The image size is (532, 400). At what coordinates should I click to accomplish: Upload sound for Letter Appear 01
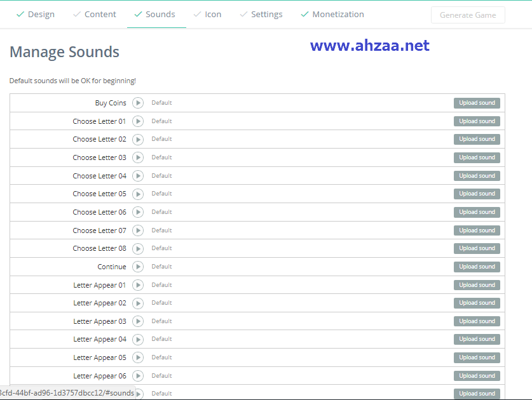(477, 285)
